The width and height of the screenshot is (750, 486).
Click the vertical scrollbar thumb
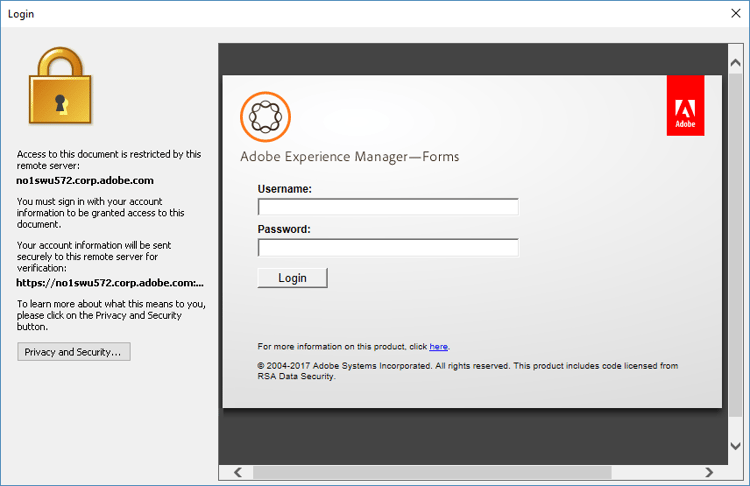click(735, 245)
